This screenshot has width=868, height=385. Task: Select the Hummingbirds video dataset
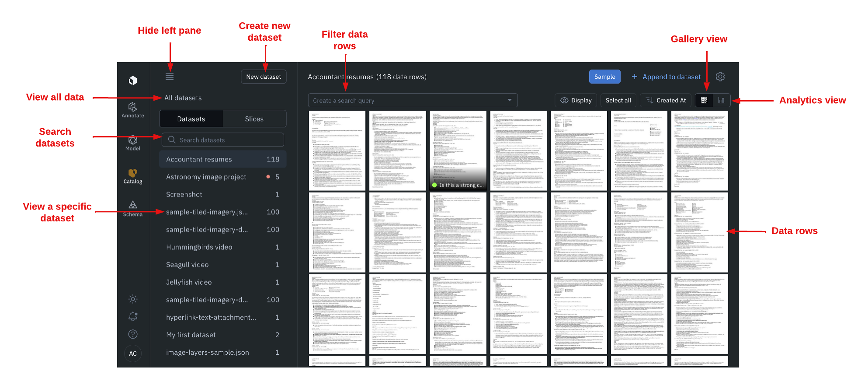(223, 247)
